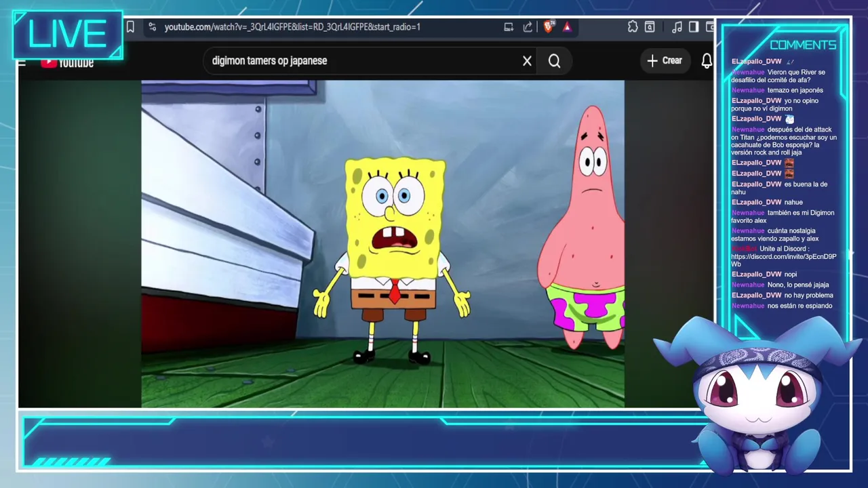This screenshot has height=488, width=868.
Task: Click the tab search icon next to extensions
Action: click(650, 27)
